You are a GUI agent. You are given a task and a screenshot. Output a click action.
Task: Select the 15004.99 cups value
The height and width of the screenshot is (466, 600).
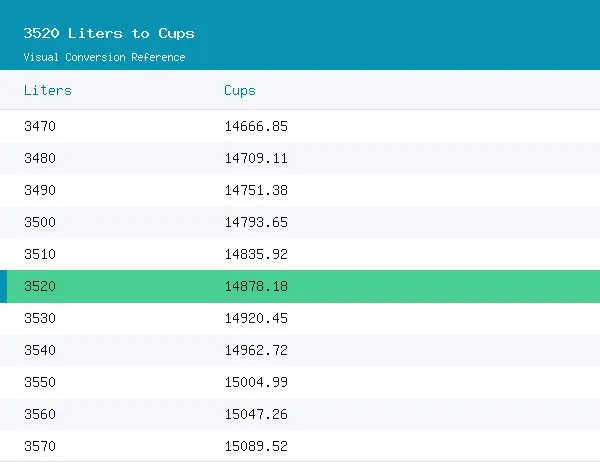(256, 382)
